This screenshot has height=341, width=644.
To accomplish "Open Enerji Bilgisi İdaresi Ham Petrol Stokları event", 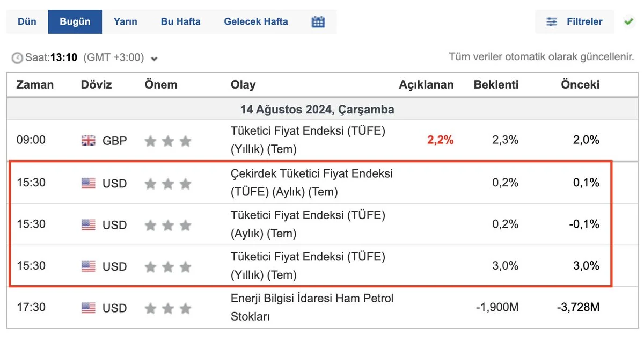I will click(x=312, y=307).
